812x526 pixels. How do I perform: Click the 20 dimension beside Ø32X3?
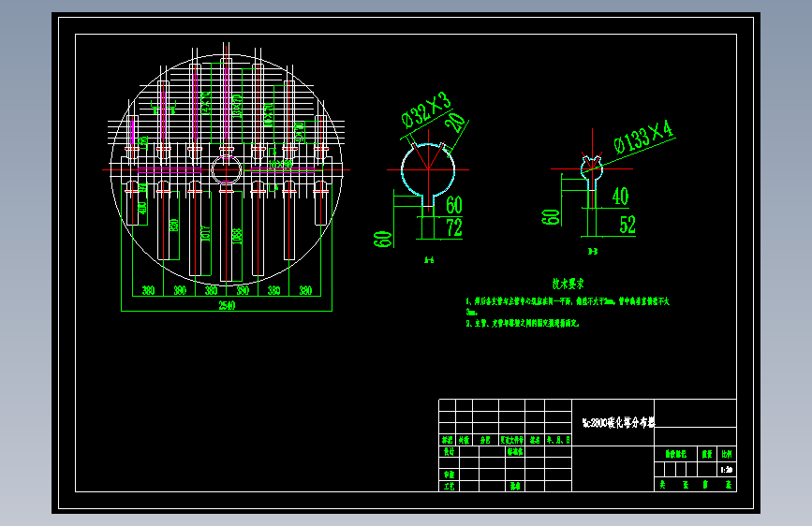[x=455, y=123]
